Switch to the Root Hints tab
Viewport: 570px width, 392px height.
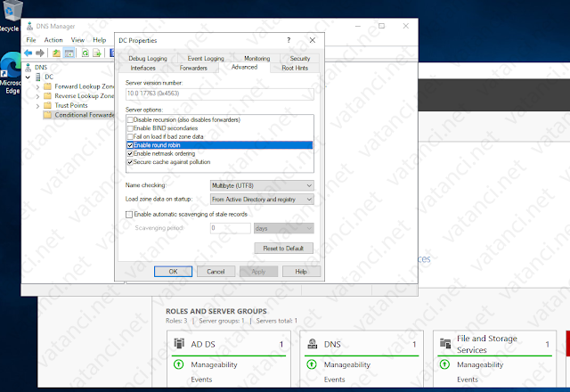[295, 68]
